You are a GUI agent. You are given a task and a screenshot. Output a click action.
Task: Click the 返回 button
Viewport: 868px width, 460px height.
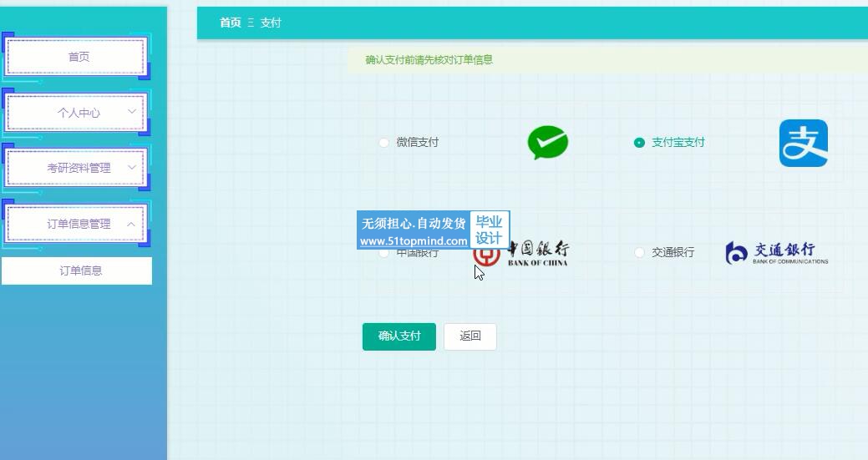click(x=470, y=336)
